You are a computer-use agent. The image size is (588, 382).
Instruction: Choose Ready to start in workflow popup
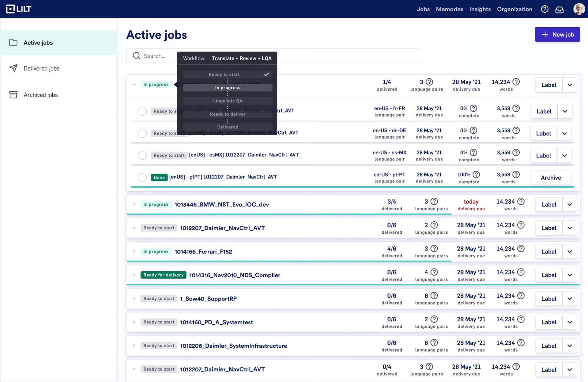tap(228, 74)
